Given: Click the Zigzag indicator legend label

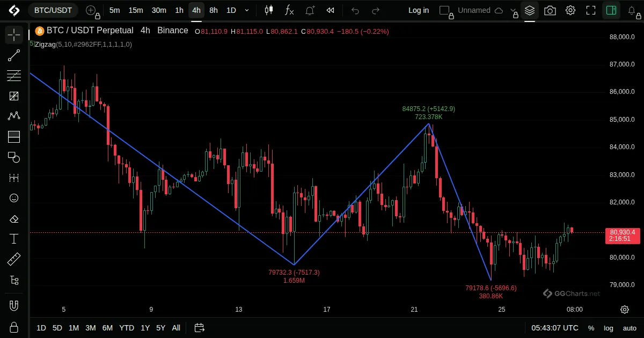Looking at the screenshot, I should [x=83, y=45].
